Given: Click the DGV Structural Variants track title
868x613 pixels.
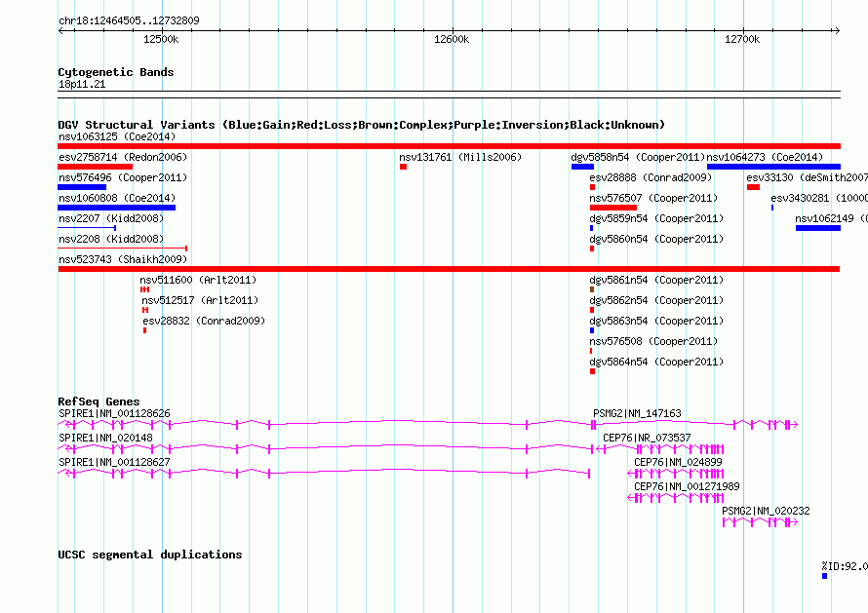Looking at the screenshot, I should point(362,125).
